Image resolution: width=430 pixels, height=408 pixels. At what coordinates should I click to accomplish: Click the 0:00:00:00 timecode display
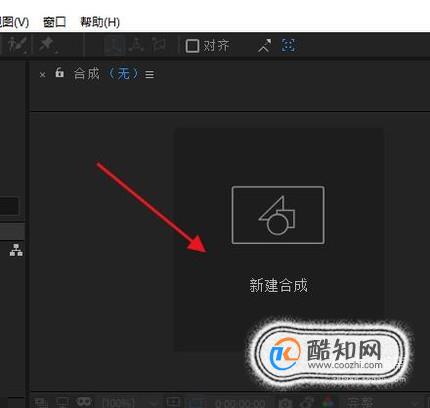(240, 404)
